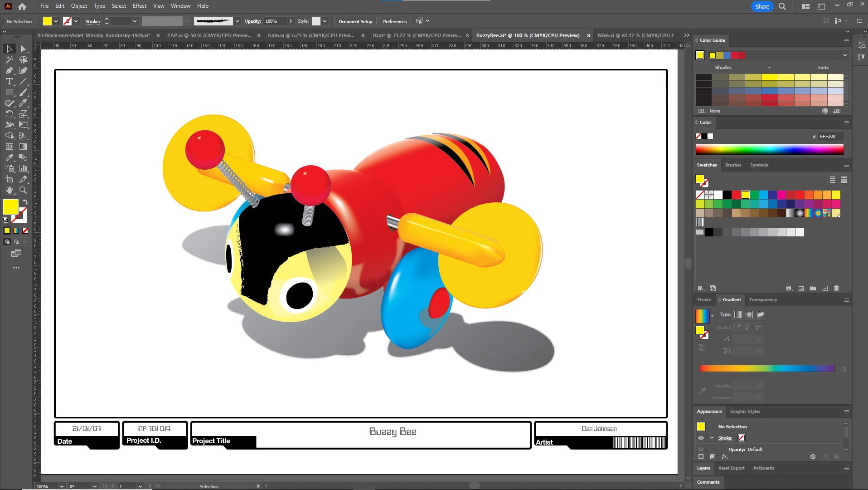Reset to default fill and stroke
868x490 pixels.
pyautogui.click(x=5, y=220)
